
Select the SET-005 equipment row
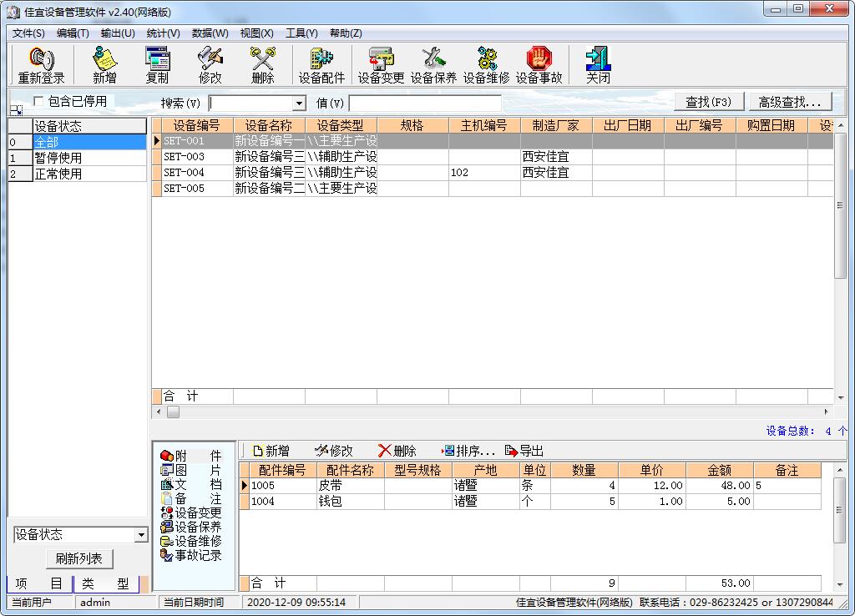tap(493, 188)
